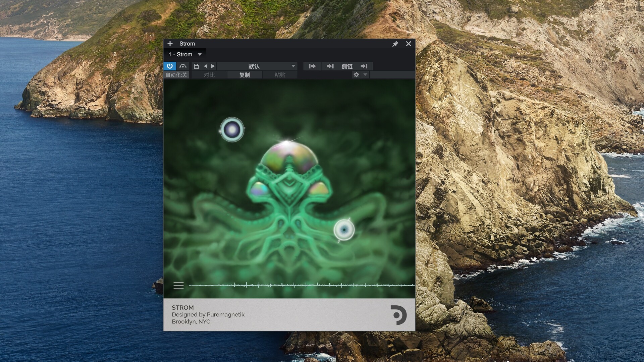Go to previous preset arrow
The height and width of the screenshot is (362, 644).
click(206, 66)
